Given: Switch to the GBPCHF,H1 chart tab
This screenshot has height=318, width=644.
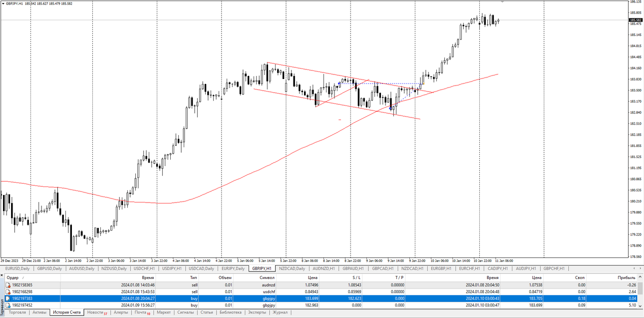Looking at the screenshot, I should coord(554,268).
